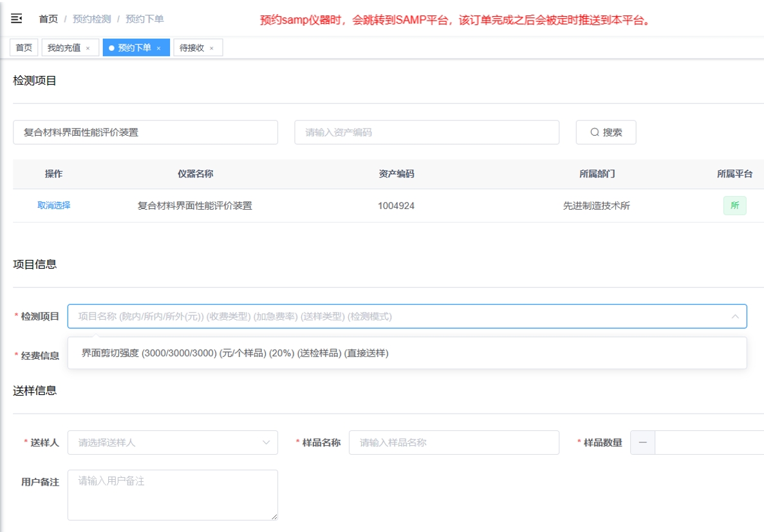
Task: Click 复合材料界面性能评价装置 in the table row
Action: point(195,206)
